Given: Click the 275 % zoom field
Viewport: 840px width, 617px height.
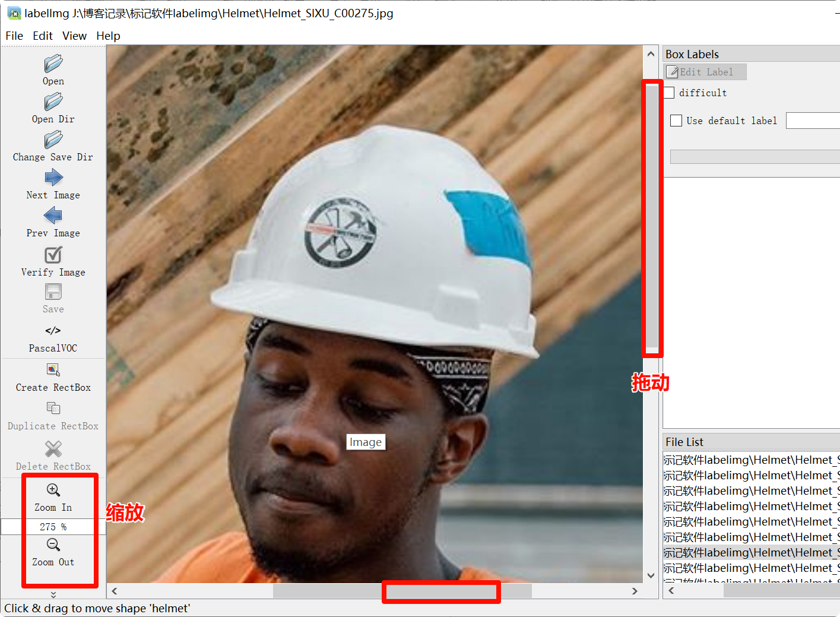Looking at the screenshot, I should coord(53,527).
